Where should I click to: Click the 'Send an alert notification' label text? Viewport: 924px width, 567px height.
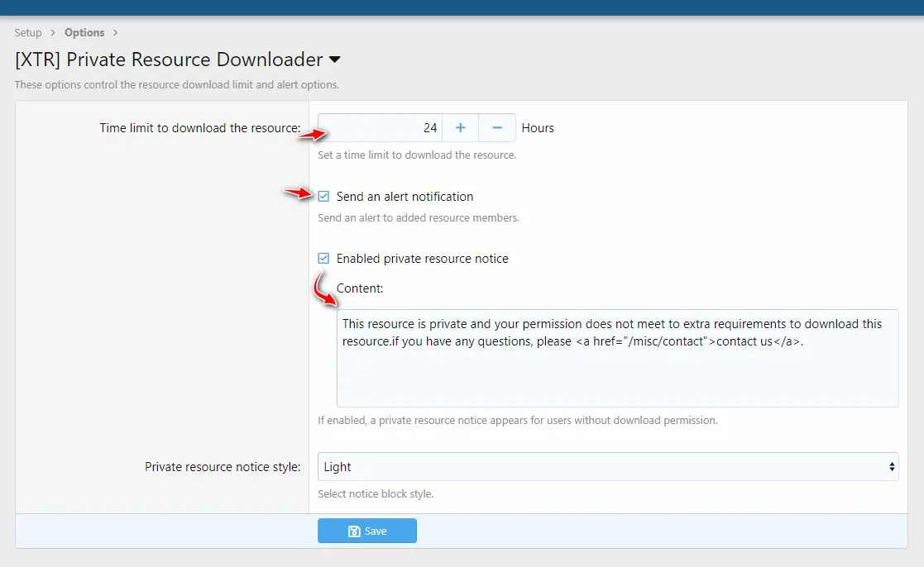pyautogui.click(x=405, y=197)
